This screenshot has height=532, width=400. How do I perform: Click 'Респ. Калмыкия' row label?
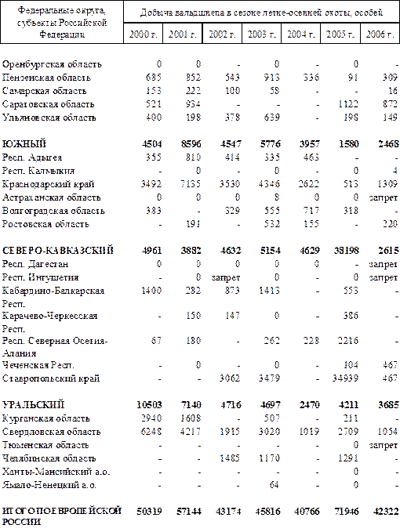click(38, 171)
